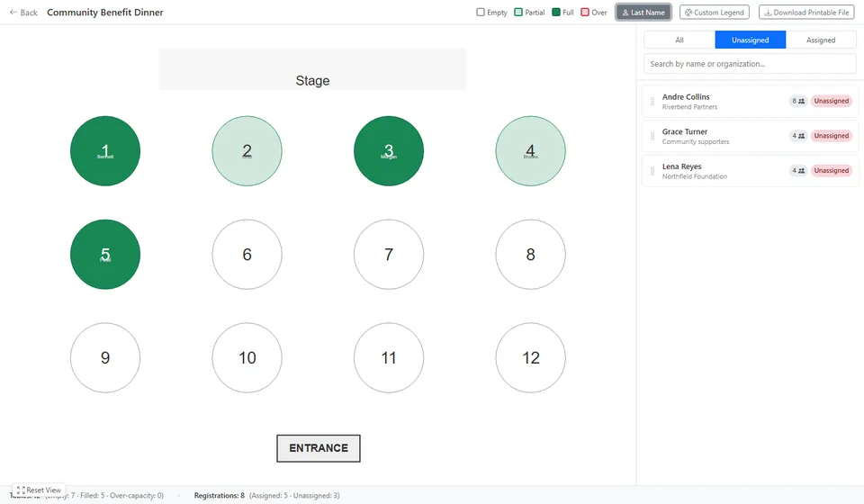
Task: Select full table 3
Action: pyautogui.click(x=389, y=151)
